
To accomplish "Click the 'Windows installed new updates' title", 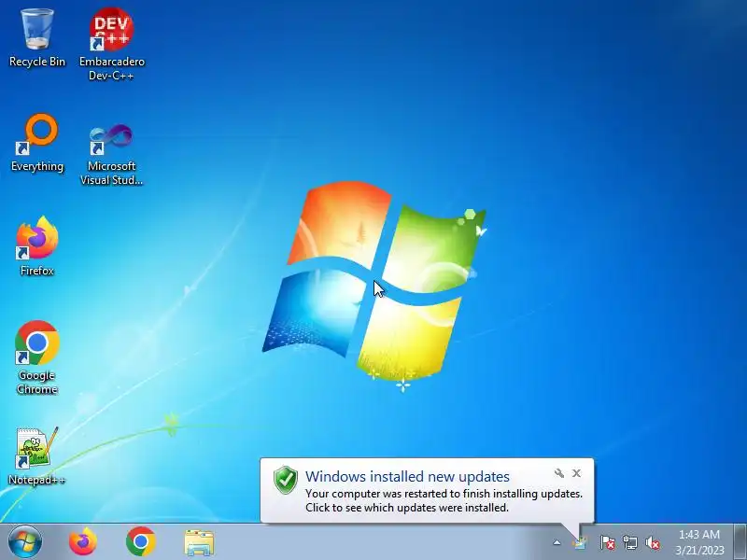I will pos(407,477).
